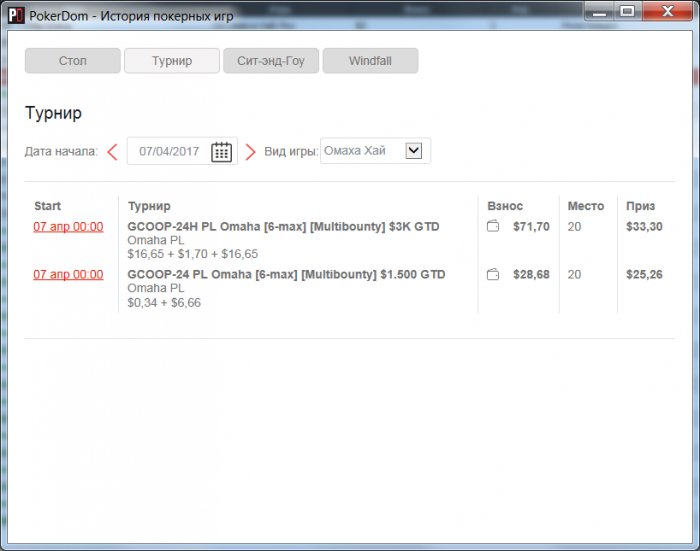This screenshot has width=700, height=551.
Task: Click the $28,68 buy-in amount
Action: (531, 274)
